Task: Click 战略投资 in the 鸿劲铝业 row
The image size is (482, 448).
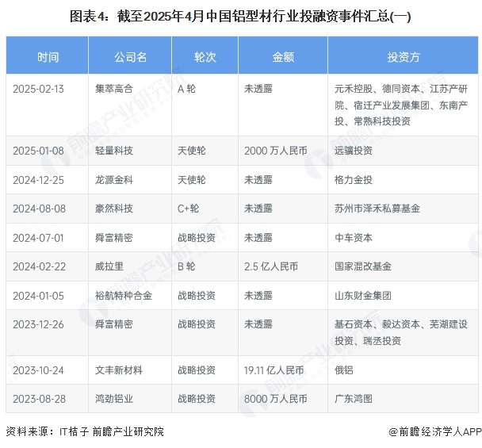Action: (197, 399)
